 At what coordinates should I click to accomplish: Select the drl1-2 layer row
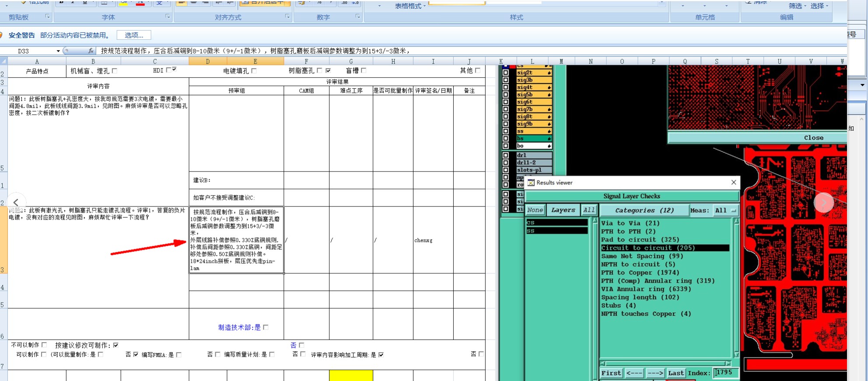534,163
